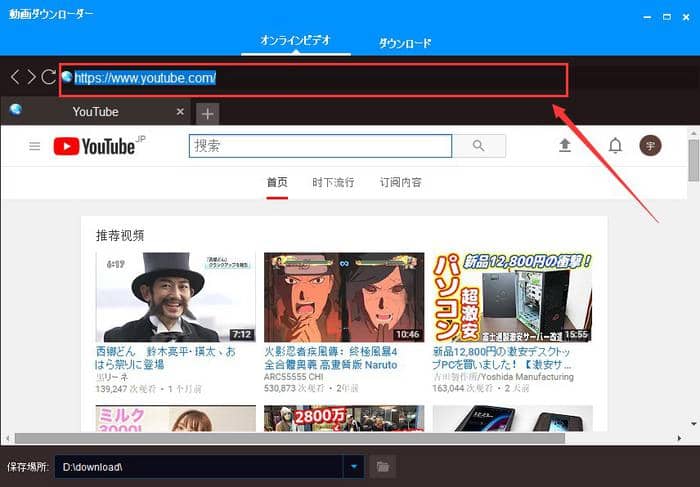This screenshot has width=700, height=487.
Task: Click the horizontal scrollbar thumb
Action: click(x=290, y=438)
